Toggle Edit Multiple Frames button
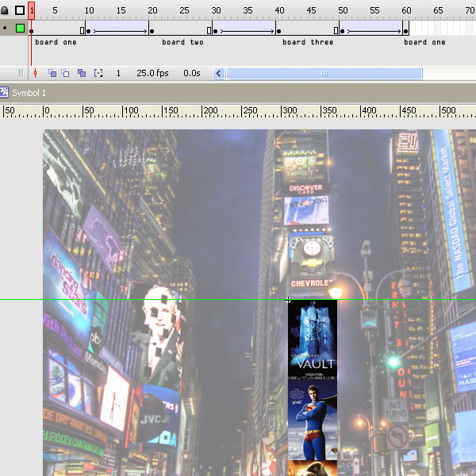The image size is (476, 476). pyautogui.click(x=82, y=73)
